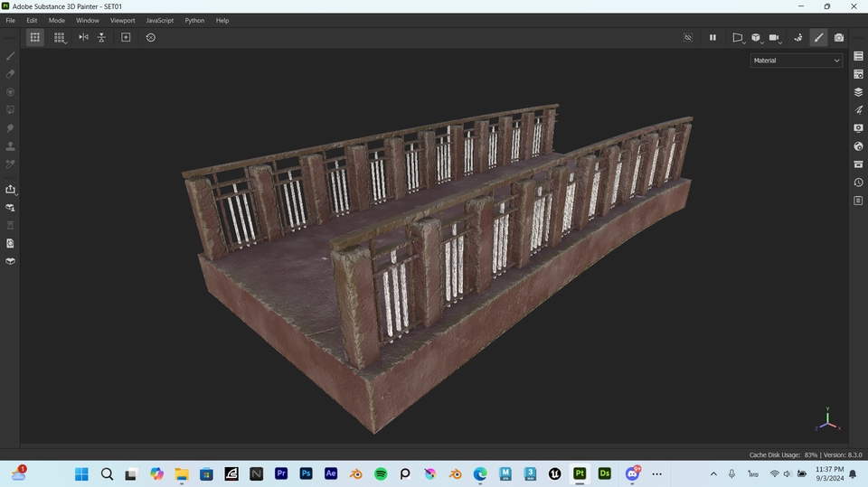
Task: Open the export/send to dropdown icon
Action: [x=11, y=189]
